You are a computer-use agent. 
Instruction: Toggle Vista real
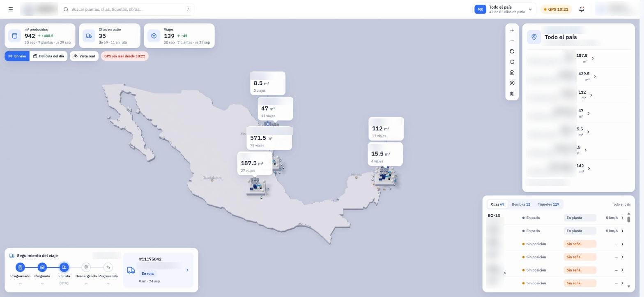tap(84, 56)
